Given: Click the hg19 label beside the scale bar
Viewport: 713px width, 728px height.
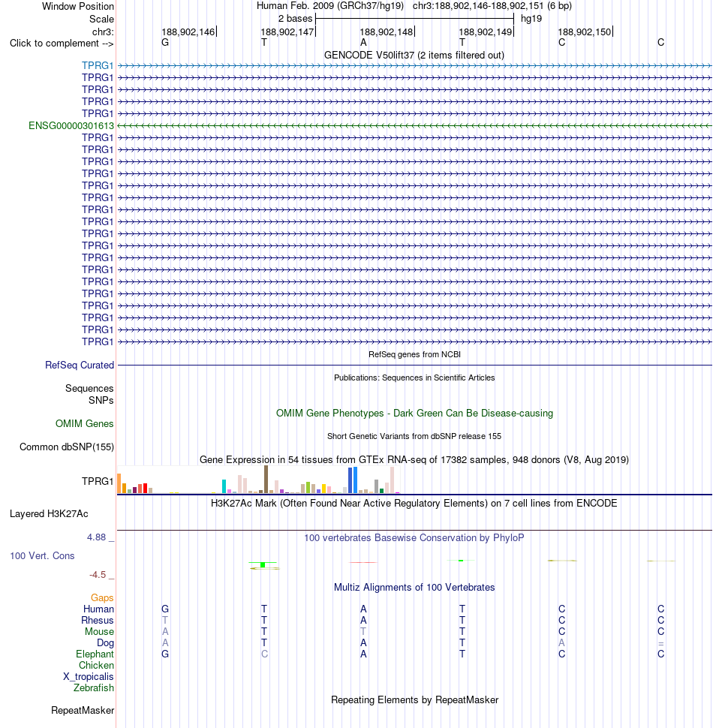Looking at the screenshot, I should pyautogui.click(x=531, y=19).
